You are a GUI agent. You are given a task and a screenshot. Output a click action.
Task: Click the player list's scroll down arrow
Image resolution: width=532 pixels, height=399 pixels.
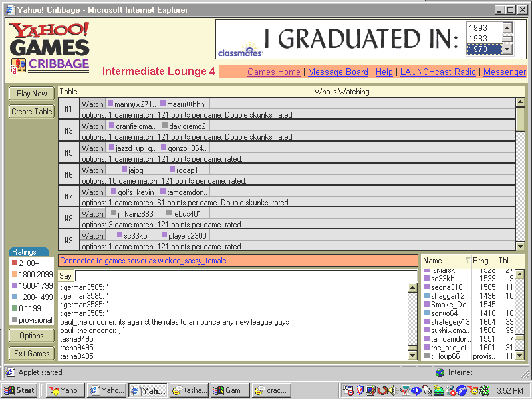(x=520, y=356)
